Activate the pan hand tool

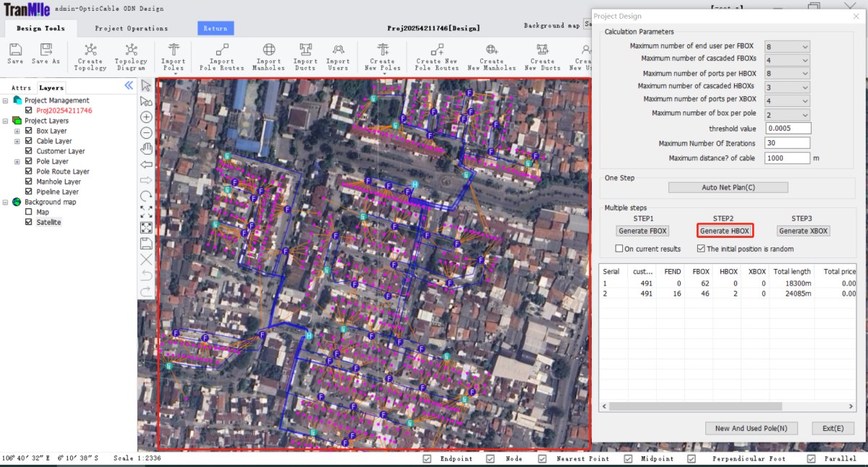tap(146, 149)
